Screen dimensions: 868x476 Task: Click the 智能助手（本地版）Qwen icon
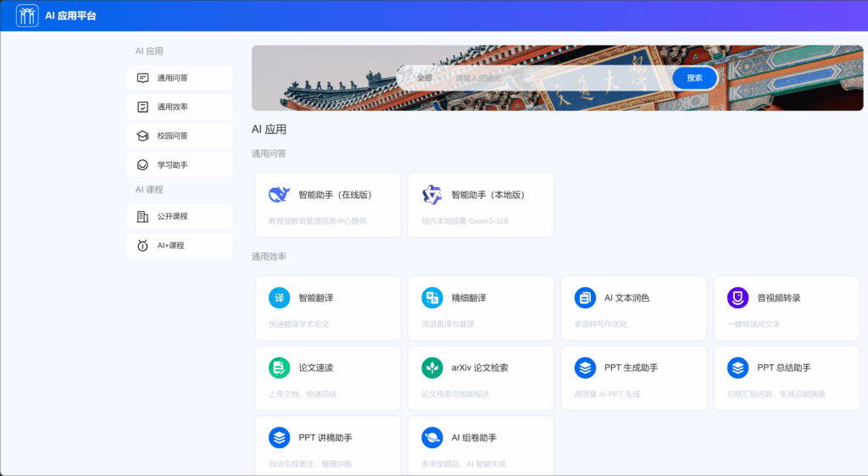pyautogui.click(x=432, y=195)
